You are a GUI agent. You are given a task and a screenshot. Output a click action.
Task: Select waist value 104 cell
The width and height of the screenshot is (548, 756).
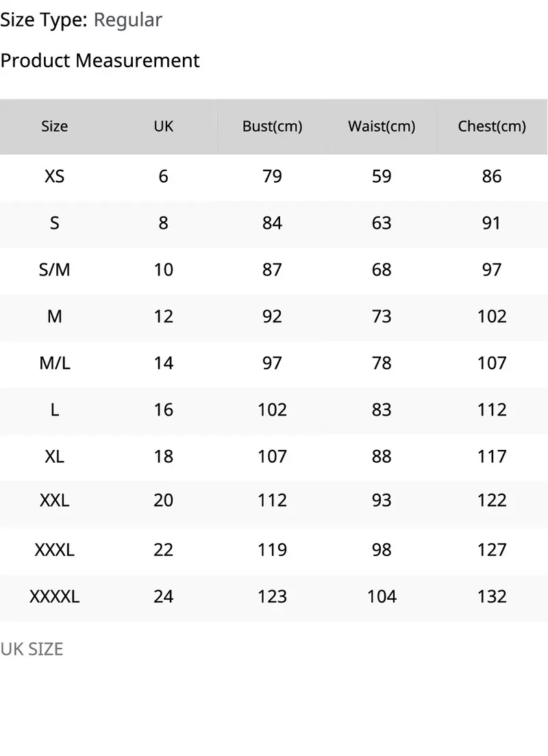click(x=382, y=596)
